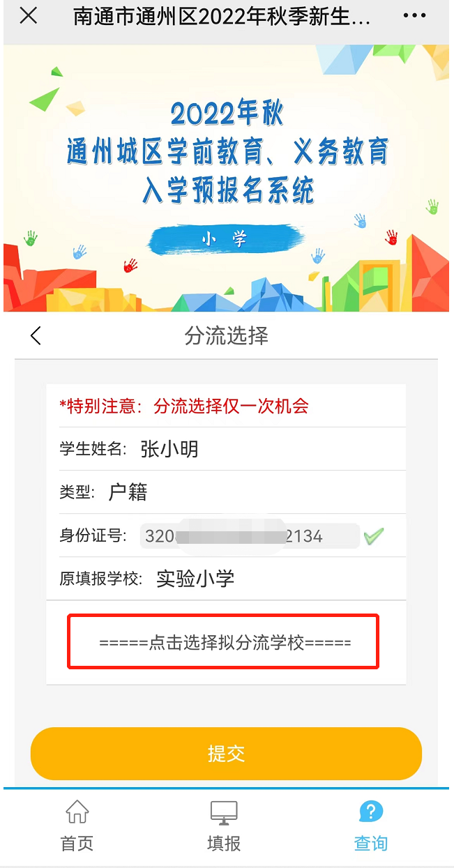Image resolution: width=454 pixels, height=868 pixels.
Task: Click the 分流选择 section header text
Action: pyautogui.click(x=226, y=336)
